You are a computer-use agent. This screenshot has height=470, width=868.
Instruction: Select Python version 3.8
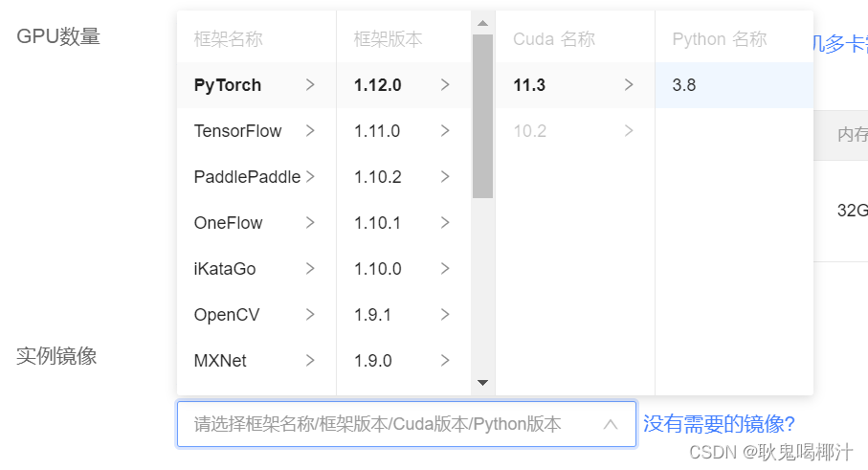[734, 84]
